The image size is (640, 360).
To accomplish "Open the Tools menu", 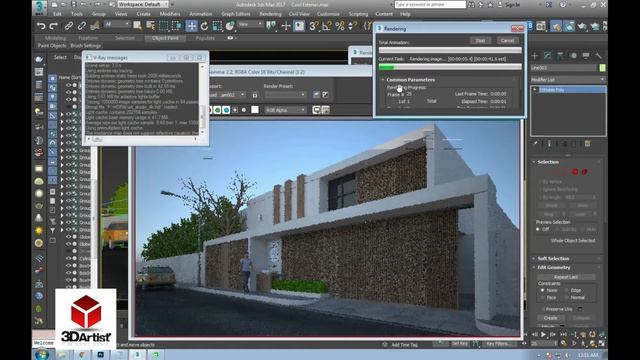I will point(77,14).
